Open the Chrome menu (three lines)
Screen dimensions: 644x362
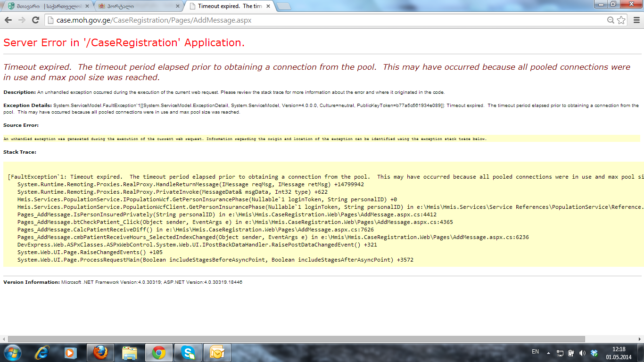(x=636, y=20)
